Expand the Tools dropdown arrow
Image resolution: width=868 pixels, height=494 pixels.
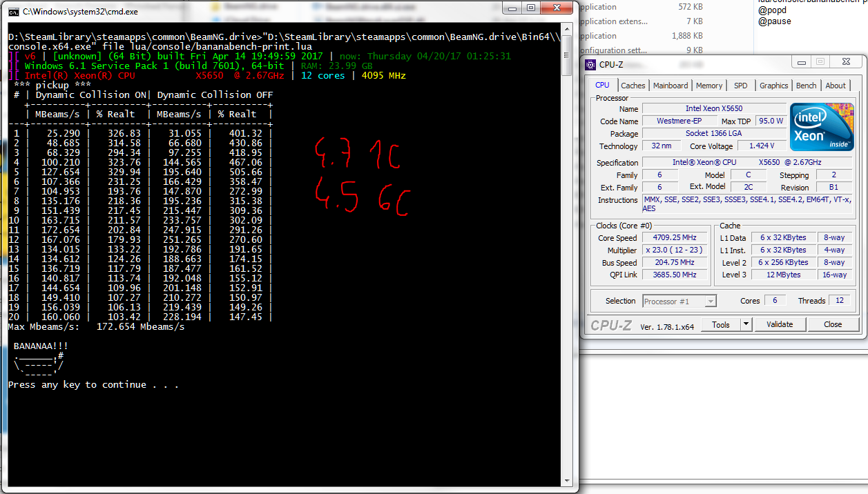click(x=746, y=324)
